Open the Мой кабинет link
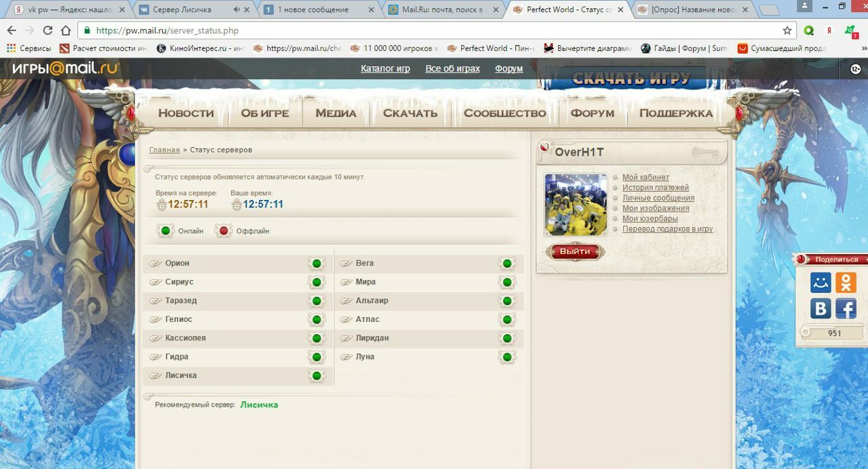The height and width of the screenshot is (469, 868). 646,178
